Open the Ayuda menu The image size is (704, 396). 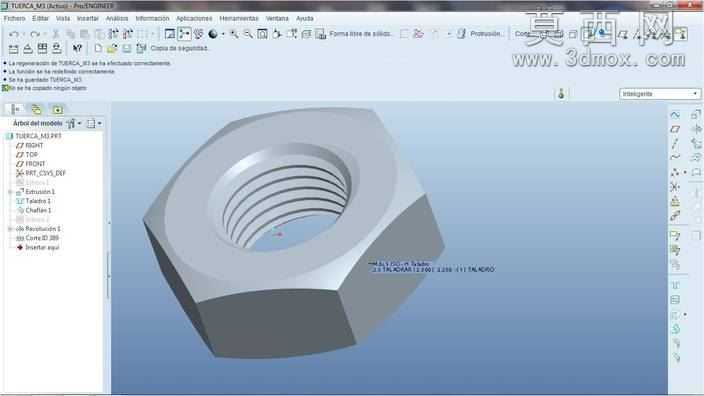pyautogui.click(x=304, y=18)
